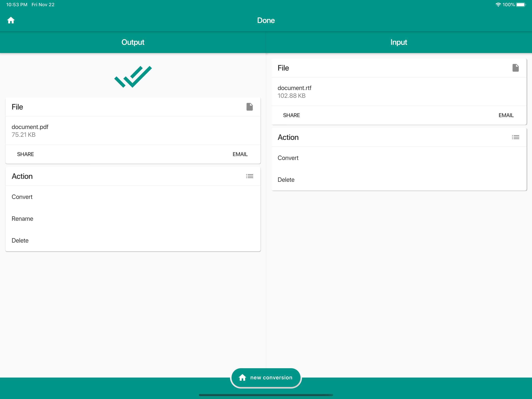Click the file icon in Output File card
The image size is (532, 399).
click(249, 107)
